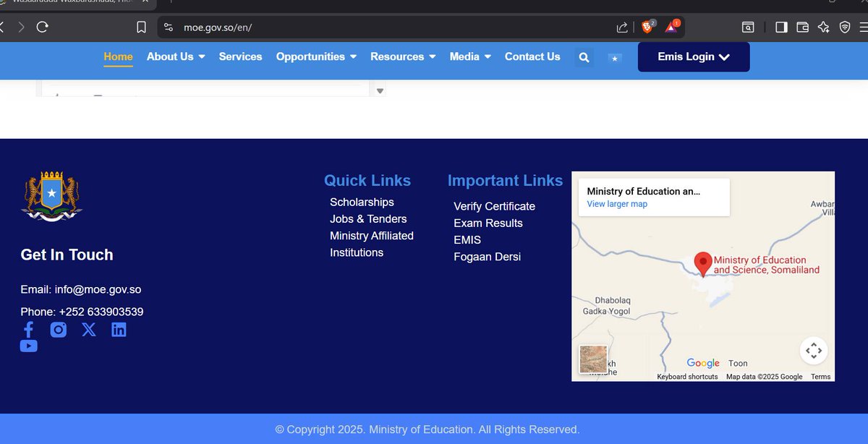Open the Resources dropdown menu
The image size is (868, 444).
[403, 56]
